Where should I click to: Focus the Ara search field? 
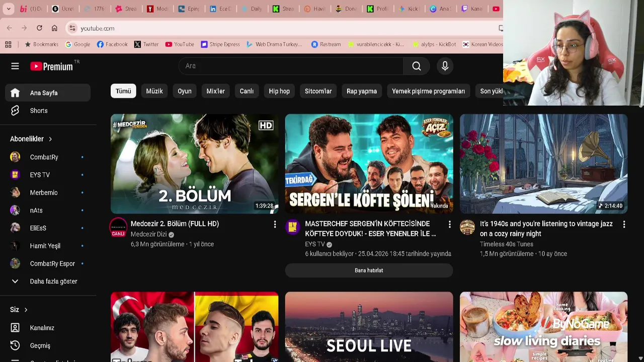point(291,66)
